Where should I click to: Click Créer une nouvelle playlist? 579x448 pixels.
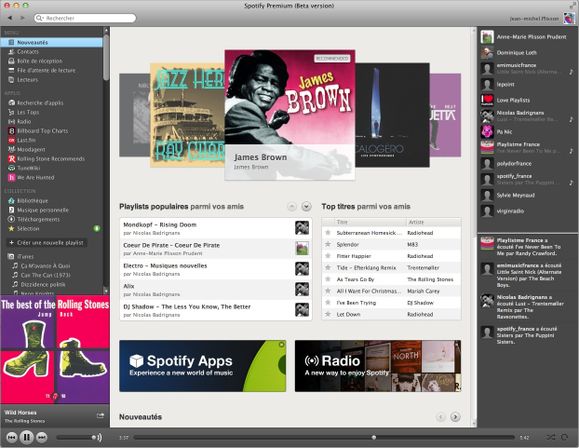coord(47,243)
